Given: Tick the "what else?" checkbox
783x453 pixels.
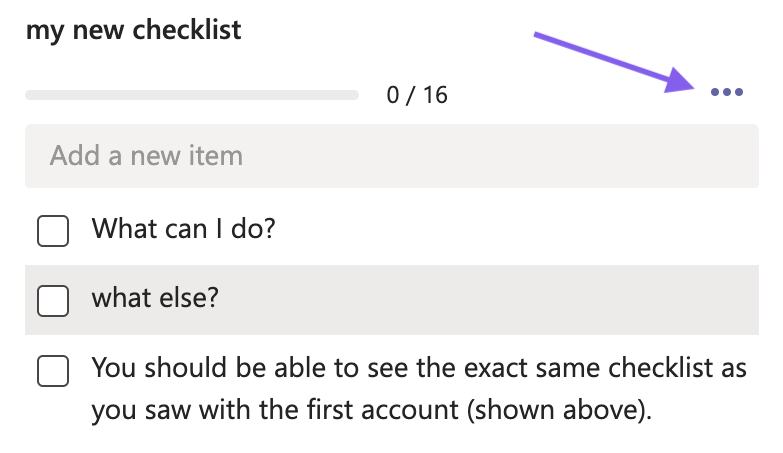Looking at the screenshot, I should tap(53, 300).
